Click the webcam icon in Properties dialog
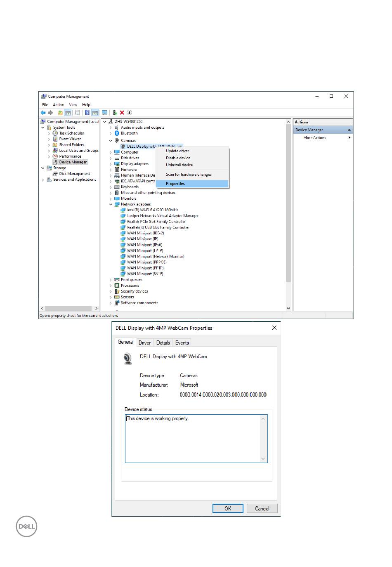Screen dimensions: 392x567 coord(128,359)
